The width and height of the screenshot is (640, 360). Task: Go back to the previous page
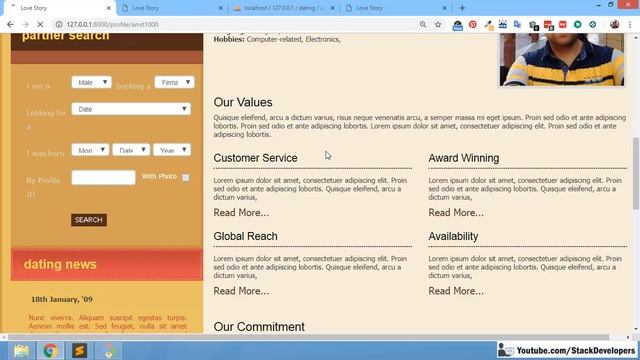10,24
